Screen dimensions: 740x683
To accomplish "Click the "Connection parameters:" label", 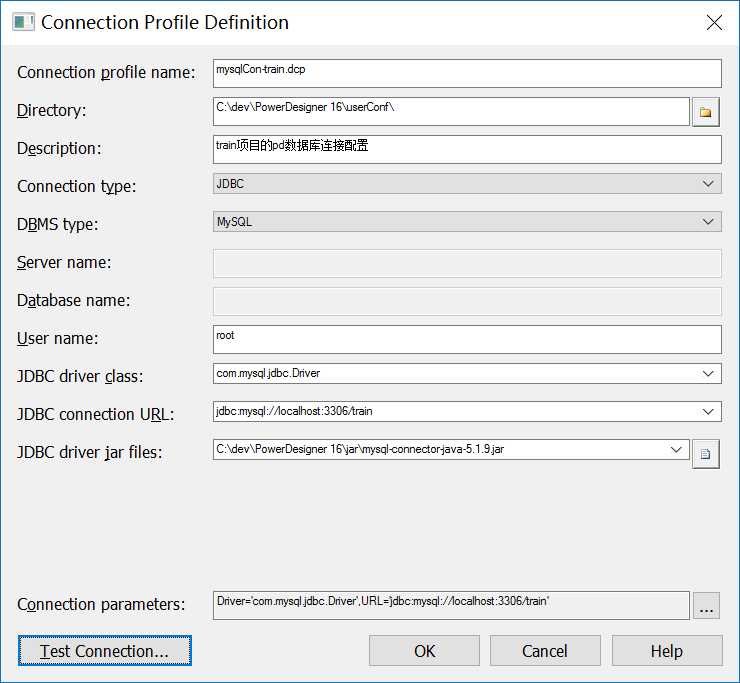I will [x=101, y=604].
